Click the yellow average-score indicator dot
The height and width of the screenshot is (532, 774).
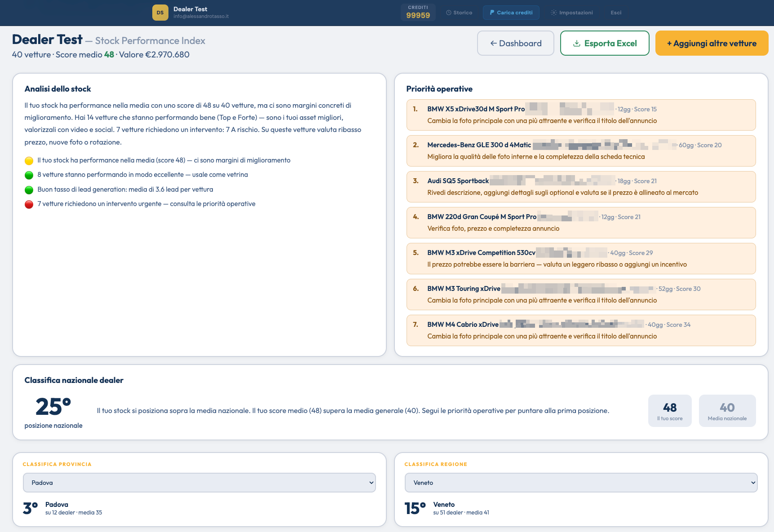(x=29, y=160)
